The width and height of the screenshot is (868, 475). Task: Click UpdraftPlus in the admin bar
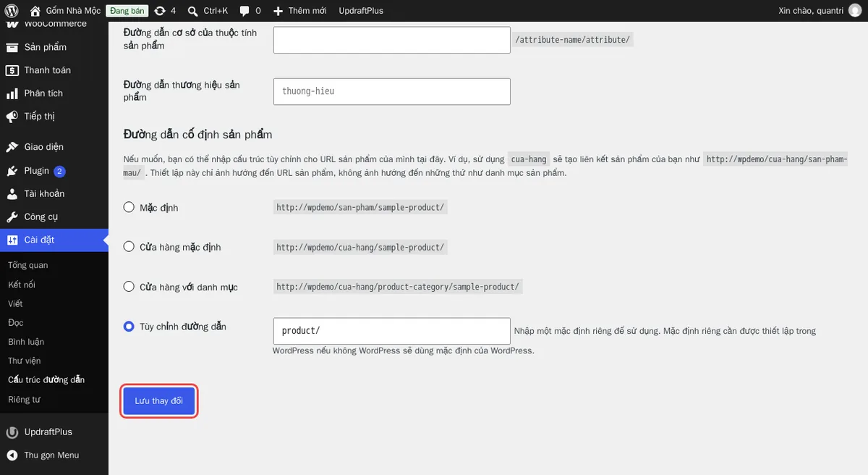pyautogui.click(x=361, y=11)
